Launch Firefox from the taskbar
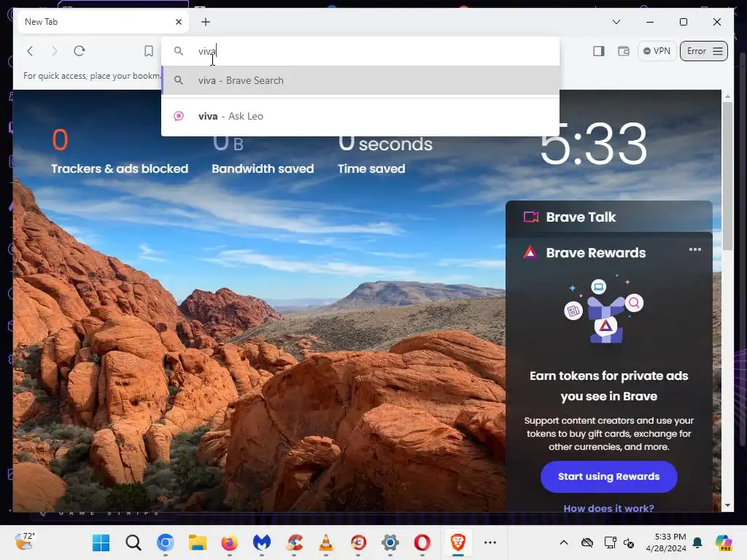 tap(230, 542)
